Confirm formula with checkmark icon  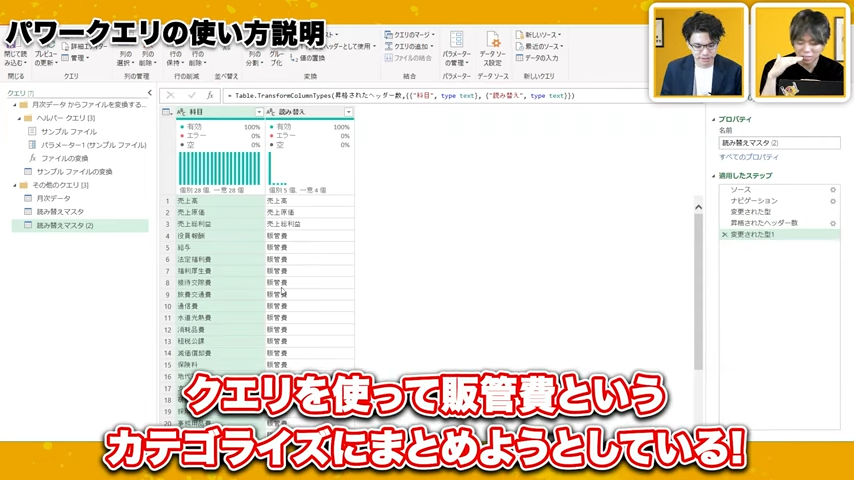(x=191, y=95)
